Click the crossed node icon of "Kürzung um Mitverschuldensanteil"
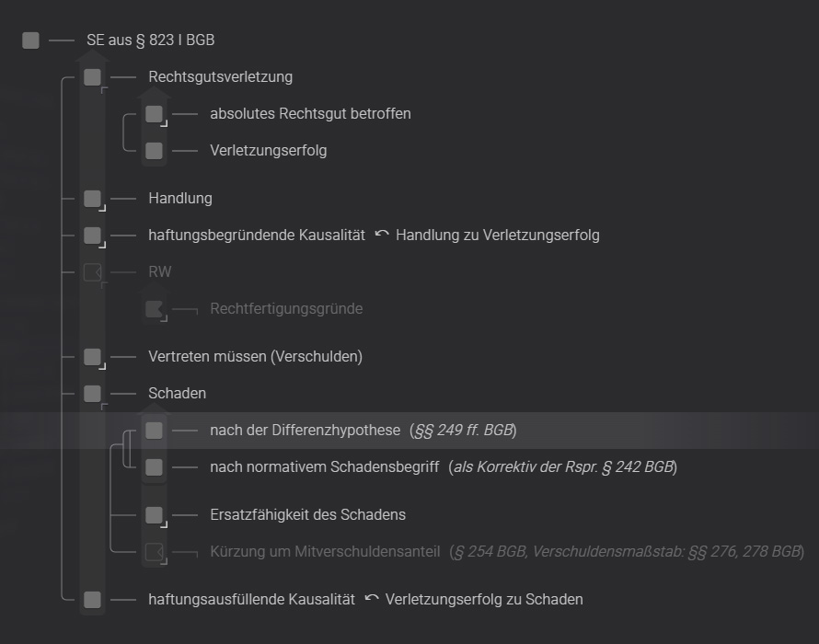The width and height of the screenshot is (819, 644). coord(154,551)
